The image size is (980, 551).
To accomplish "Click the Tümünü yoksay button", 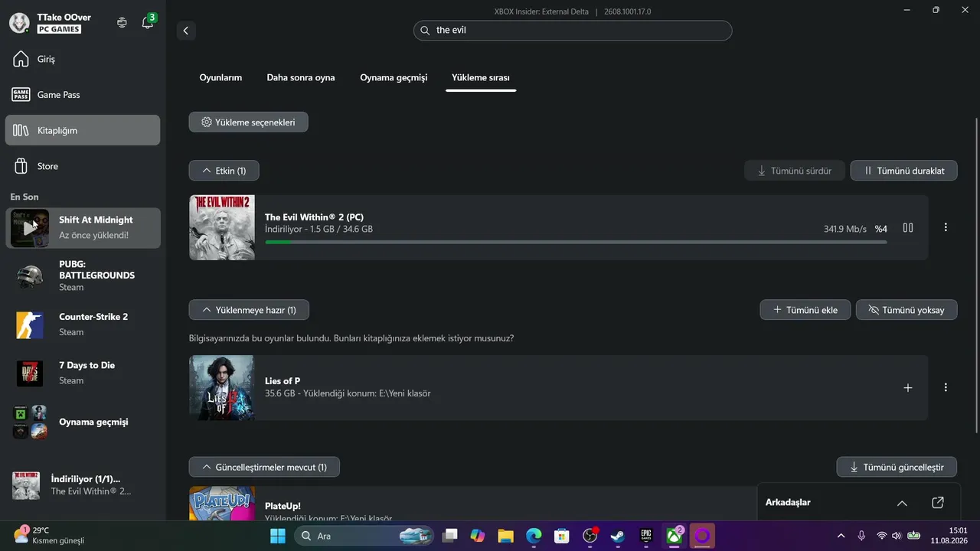I will (x=906, y=310).
